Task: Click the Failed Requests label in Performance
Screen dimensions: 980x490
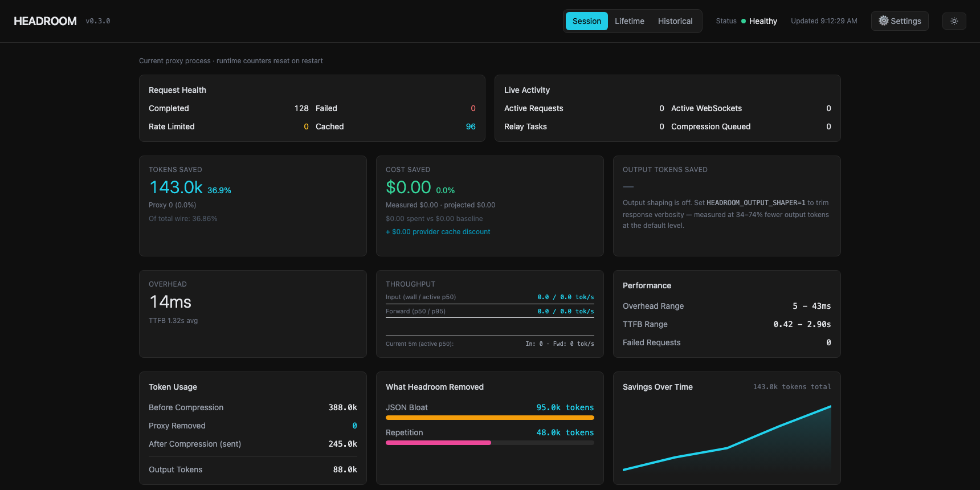Action: 651,342
